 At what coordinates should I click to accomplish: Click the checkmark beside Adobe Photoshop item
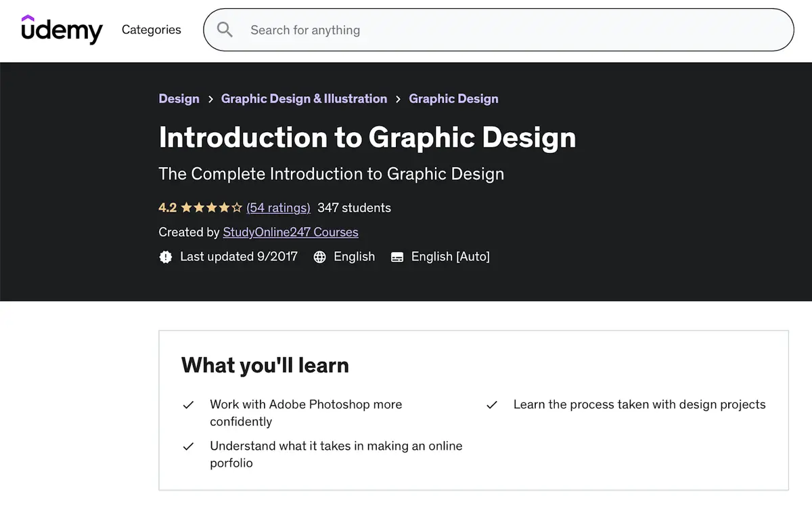pyautogui.click(x=188, y=404)
